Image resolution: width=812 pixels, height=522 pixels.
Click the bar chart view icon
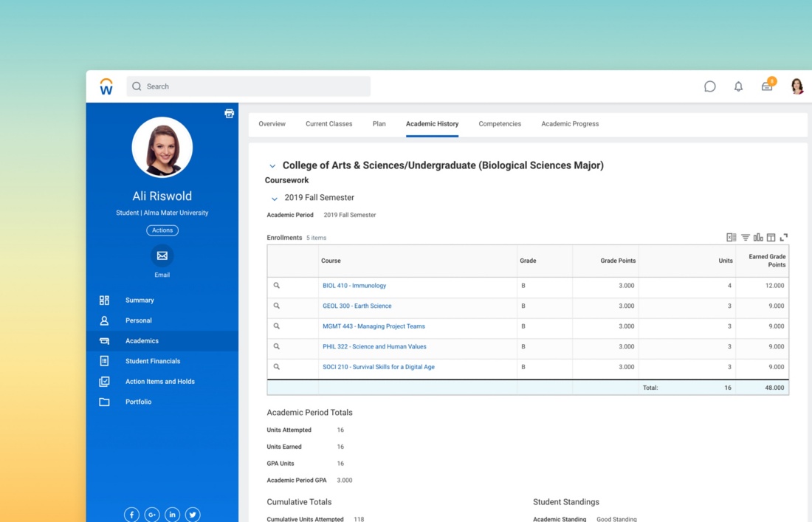758,238
